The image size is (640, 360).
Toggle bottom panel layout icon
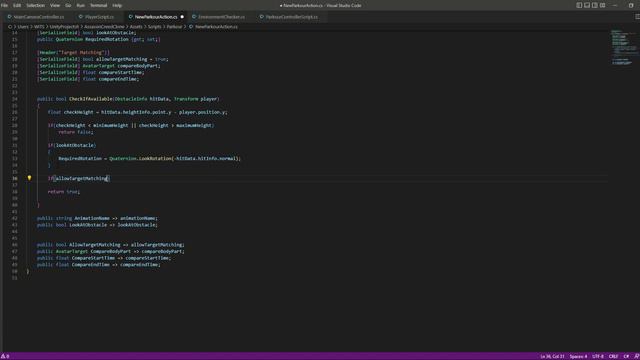(587, 5)
